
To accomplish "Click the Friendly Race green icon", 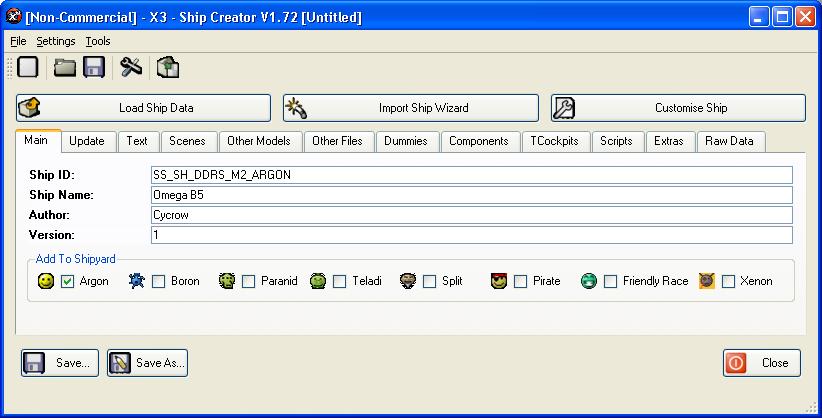I will pyautogui.click(x=589, y=281).
